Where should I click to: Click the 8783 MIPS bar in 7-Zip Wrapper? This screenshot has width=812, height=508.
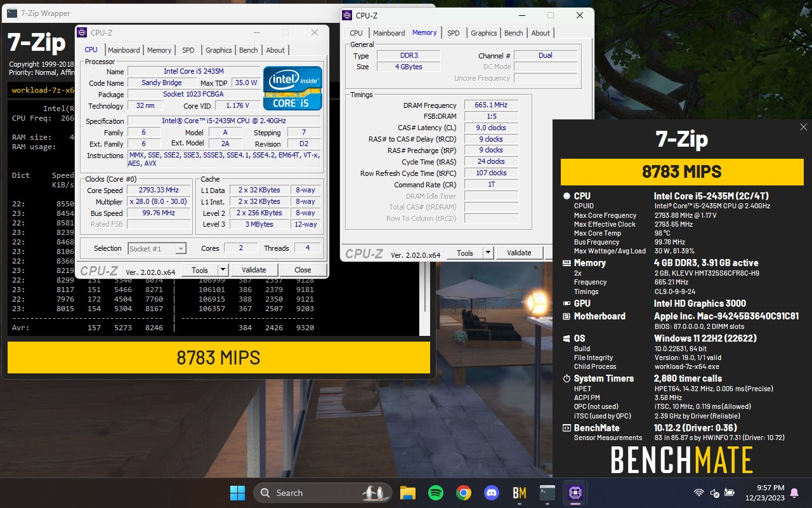(219, 358)
